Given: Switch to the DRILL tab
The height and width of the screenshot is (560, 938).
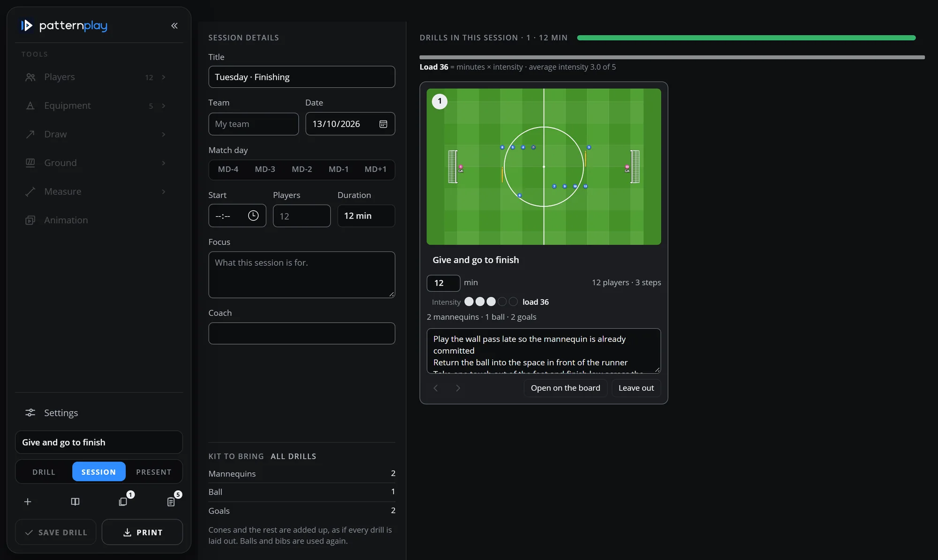Looking at the screenshot, I should coord(44,472).
